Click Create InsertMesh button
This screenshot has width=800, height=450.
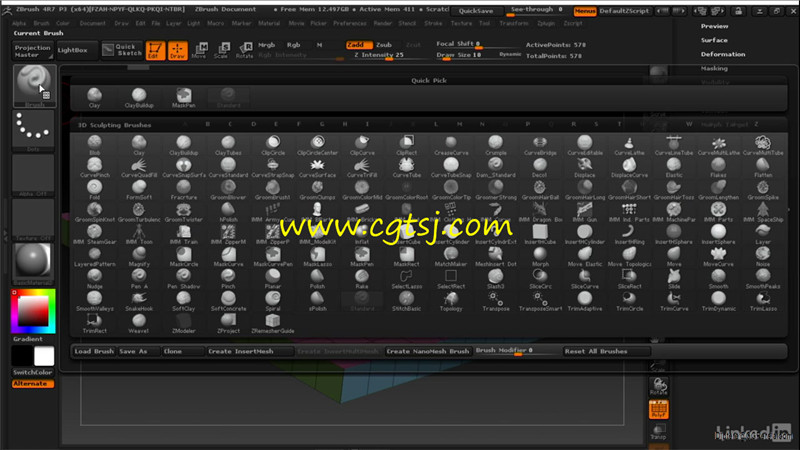250,352
